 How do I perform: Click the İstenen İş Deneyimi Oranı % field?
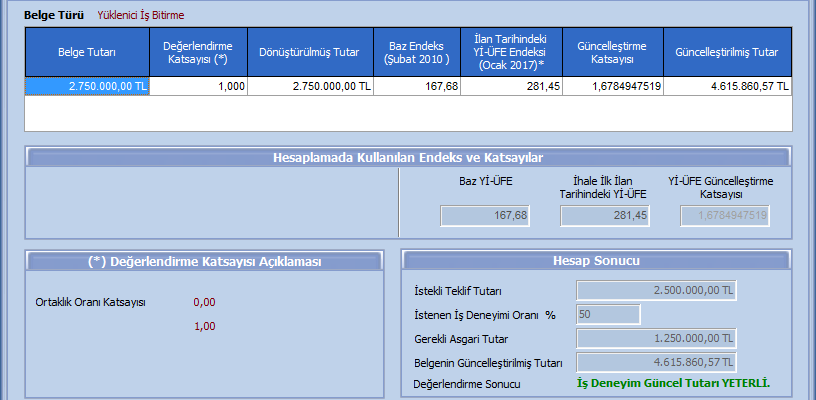coord(608,314)
